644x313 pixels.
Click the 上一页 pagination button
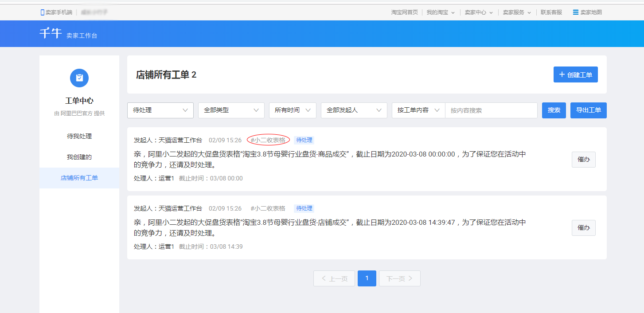[334, 278]
